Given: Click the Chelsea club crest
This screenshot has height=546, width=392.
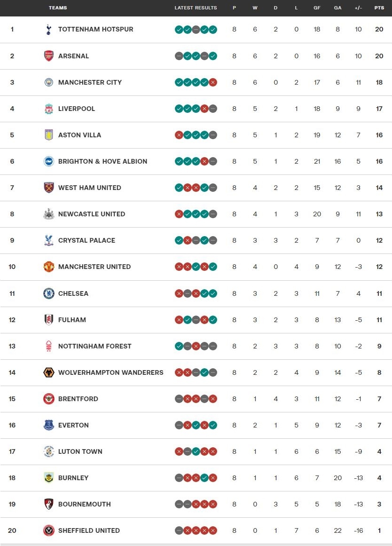Looking at the screenshot, I should coord(49,293).
